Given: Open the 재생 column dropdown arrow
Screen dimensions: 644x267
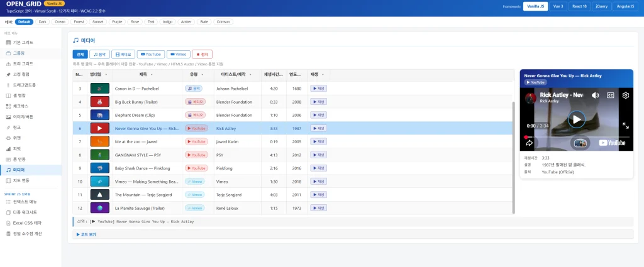Looking at the screenshot, I should 323,75.
